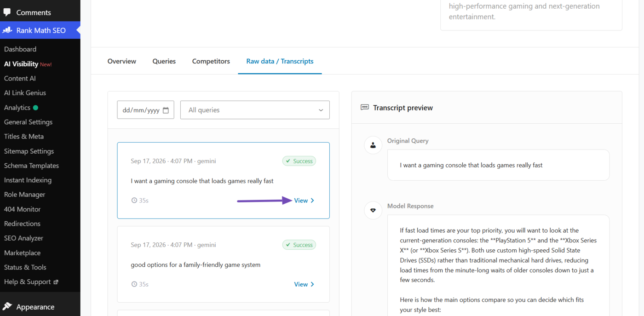
Task: Click 'Sep 17, 2026 · 4:07 PM · gemini' on first card
Action: 173,161
